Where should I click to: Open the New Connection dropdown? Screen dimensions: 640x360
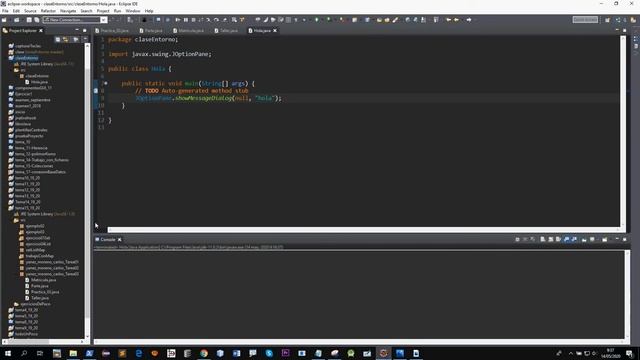click(x=103, y=20)
